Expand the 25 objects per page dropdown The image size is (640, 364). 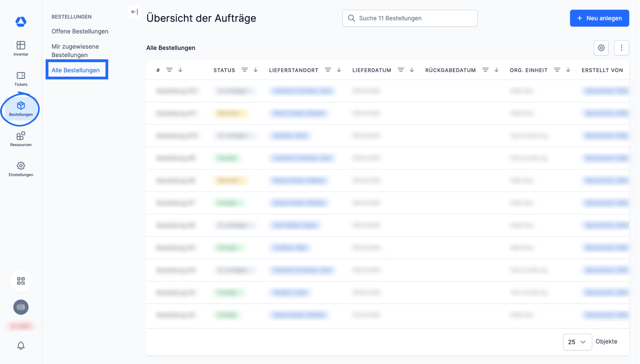tap(577, 342)
